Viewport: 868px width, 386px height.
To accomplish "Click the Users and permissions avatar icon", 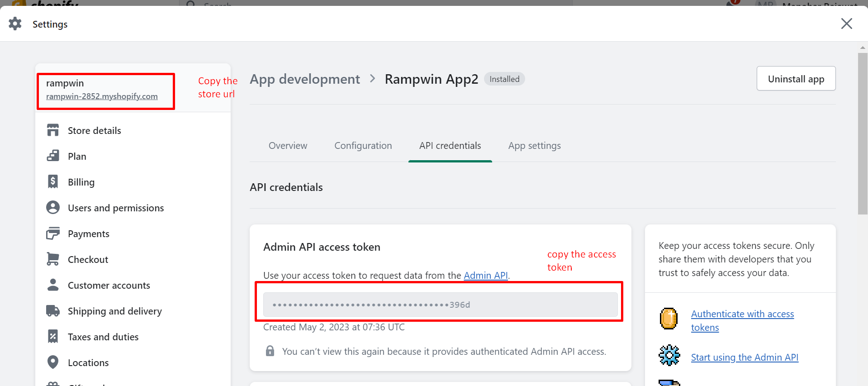I will pyautogui.click(x=53, y=208).
